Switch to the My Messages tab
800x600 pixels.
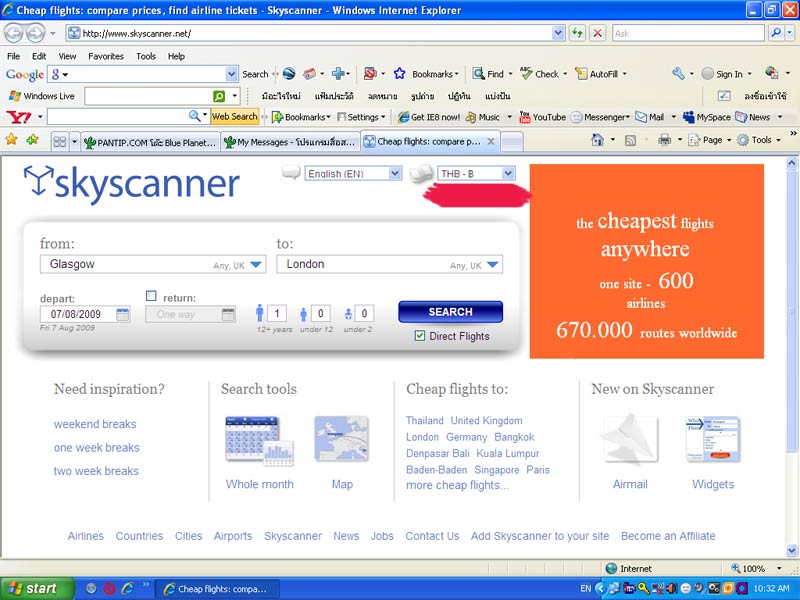(x=290, y=142)
